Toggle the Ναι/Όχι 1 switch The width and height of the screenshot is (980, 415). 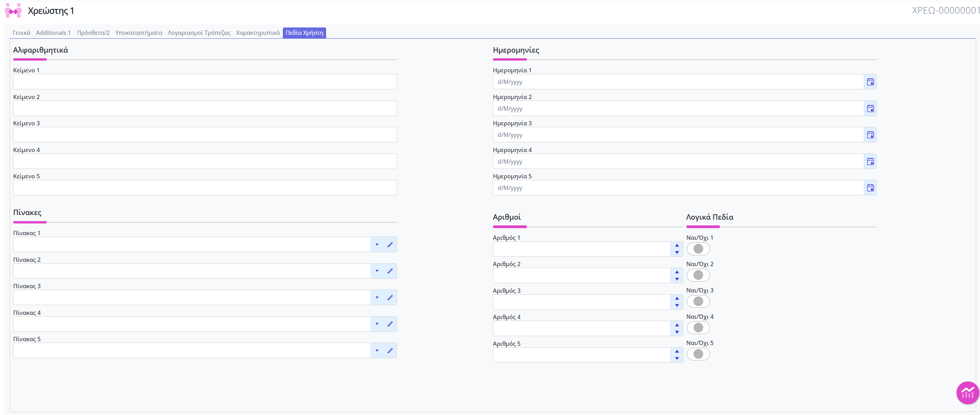(x=698, y=249)
